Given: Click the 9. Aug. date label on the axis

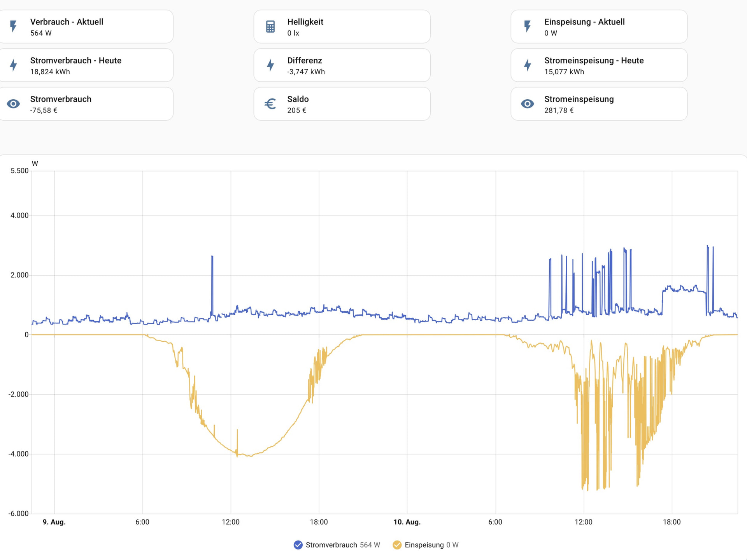Looking at the screenshot, I should pos(54,522).
